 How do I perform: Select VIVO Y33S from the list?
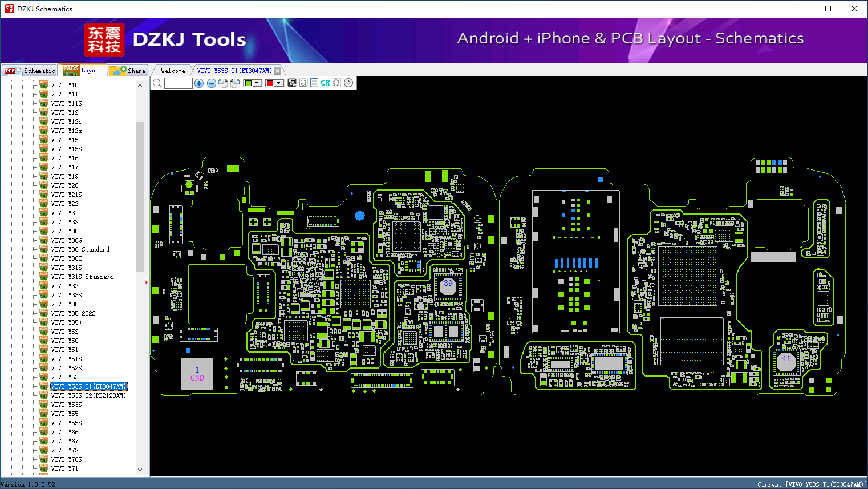click(x=67, y=295)
